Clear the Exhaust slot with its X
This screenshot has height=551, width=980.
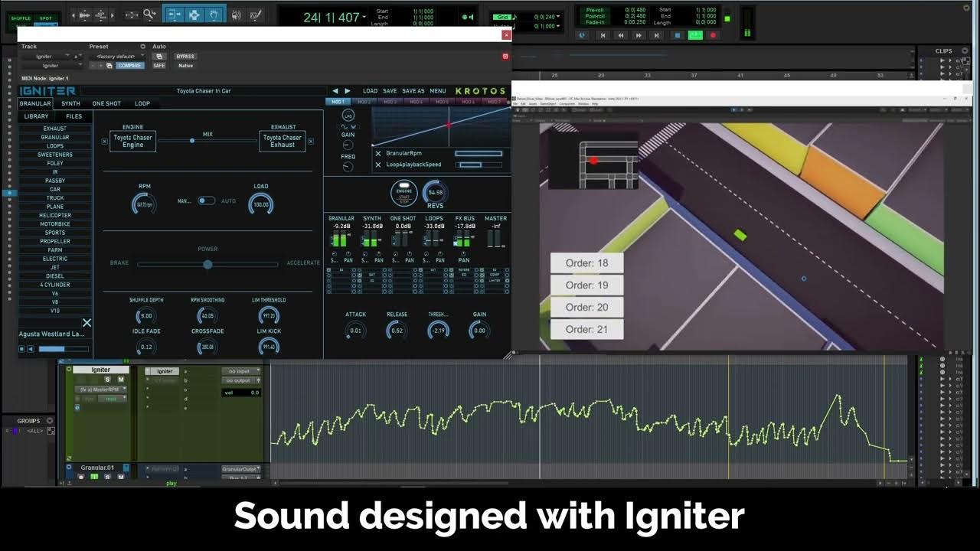pos(312,142)
